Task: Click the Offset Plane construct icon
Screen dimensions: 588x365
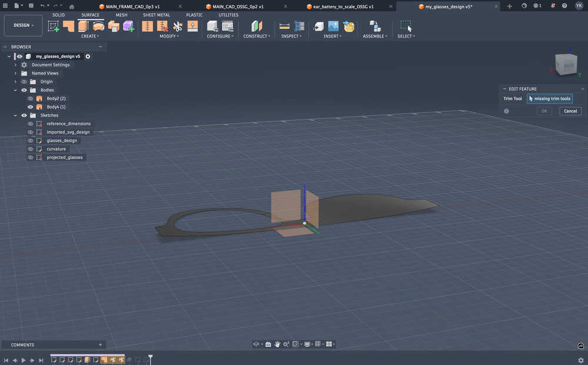Action: click(x=256, y=26)
